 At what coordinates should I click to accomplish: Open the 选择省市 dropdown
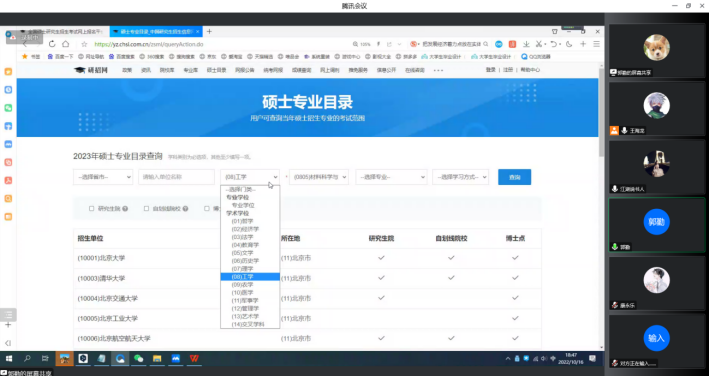[103, 177]
